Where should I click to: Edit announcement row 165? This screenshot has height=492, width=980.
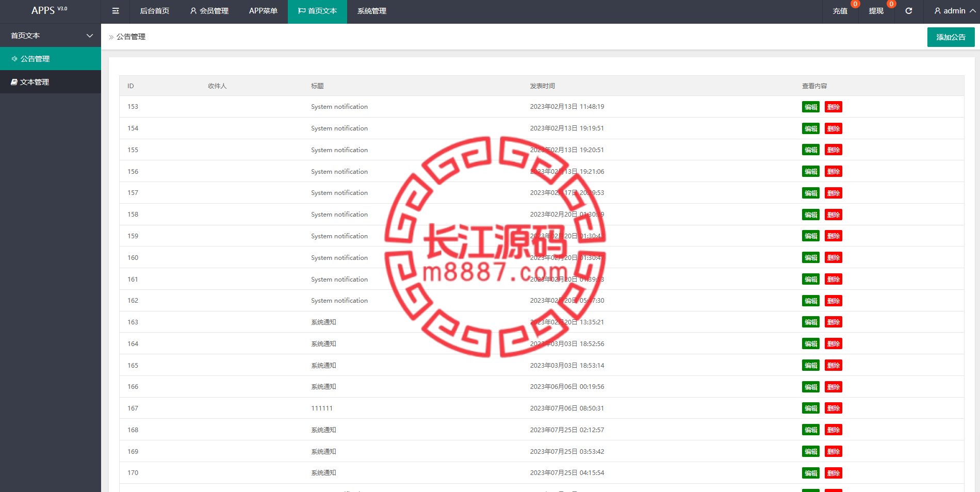(811, 366)
